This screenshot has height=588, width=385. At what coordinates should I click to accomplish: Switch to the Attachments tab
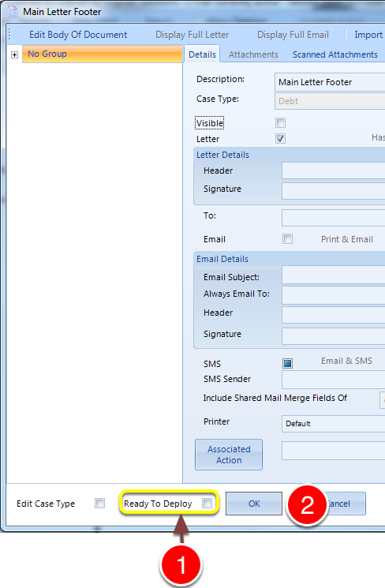(253, 54)
